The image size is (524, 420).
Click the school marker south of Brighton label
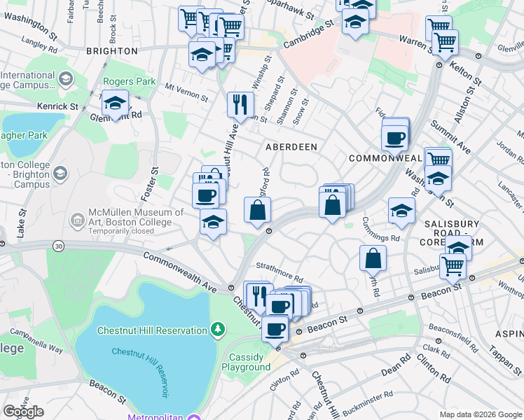click(x=202, y=55)
